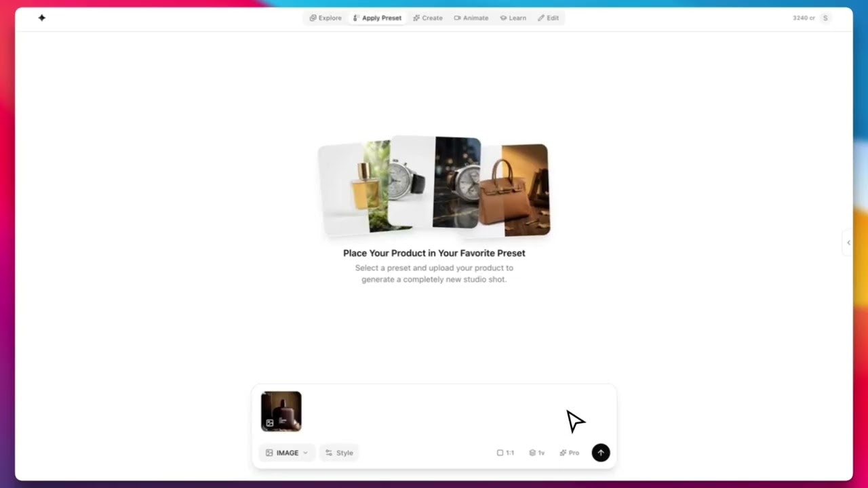Screen dimensions: 868x488
Task: Click the 3240 cr credits counter
Action: [804, 18]
